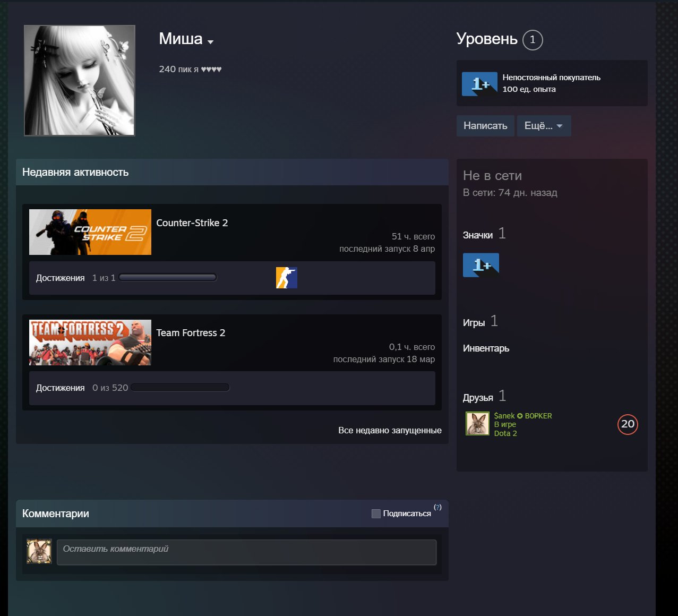Toggle the Подписаться checkbox in comments

tap(376, 514)
